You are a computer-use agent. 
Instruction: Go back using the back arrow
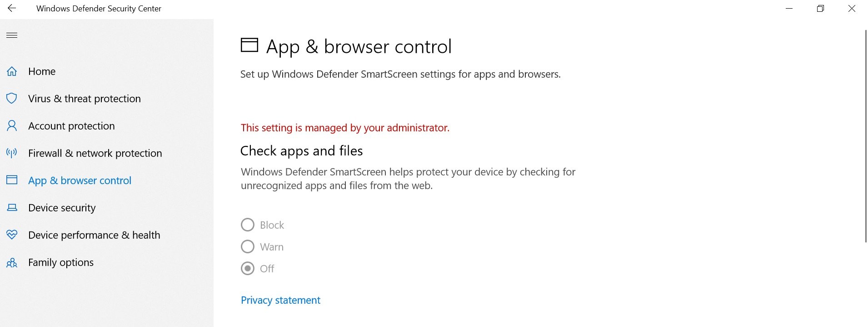point(12,8)
